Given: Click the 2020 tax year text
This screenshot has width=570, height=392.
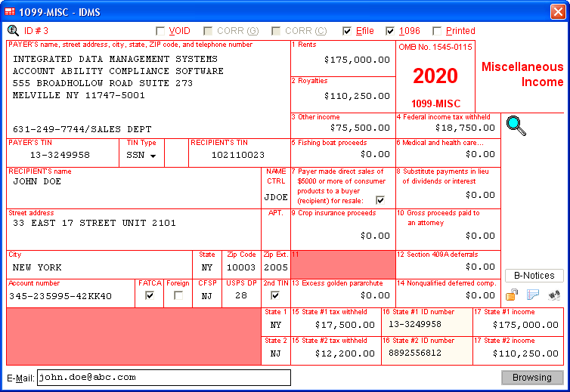Looking at the screenshot, I should pos(435,76).
